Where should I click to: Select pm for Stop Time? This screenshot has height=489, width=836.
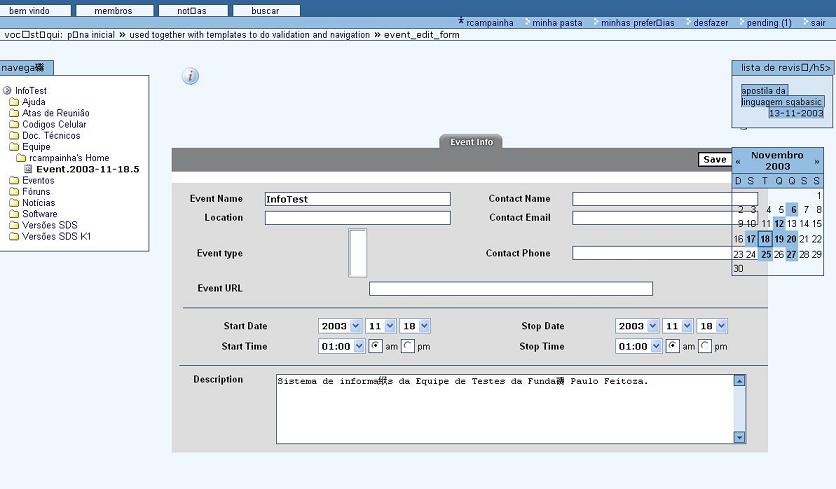point(705,346)
